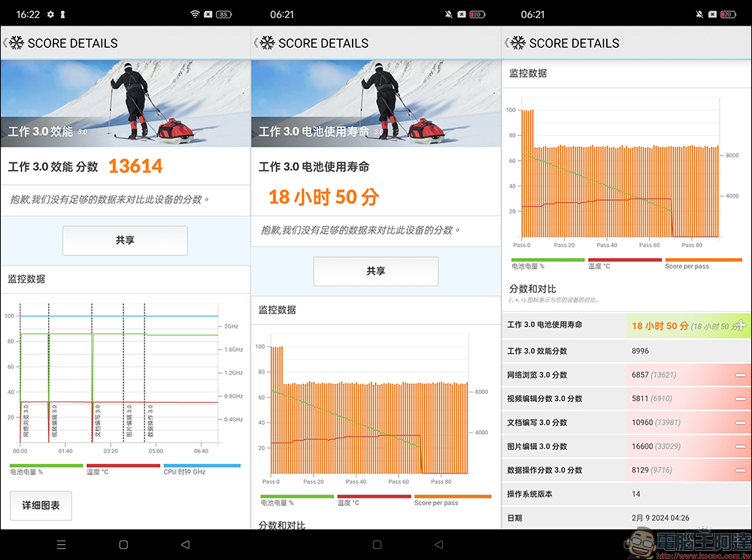Collapse the 图片编辑 3.0 分数 row minus icon

(741, 446)
